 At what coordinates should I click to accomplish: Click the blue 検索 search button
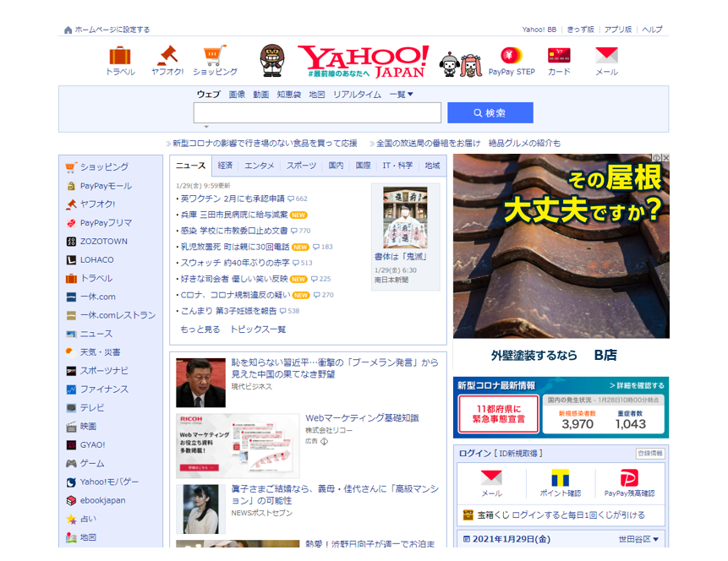click(490, 112)
